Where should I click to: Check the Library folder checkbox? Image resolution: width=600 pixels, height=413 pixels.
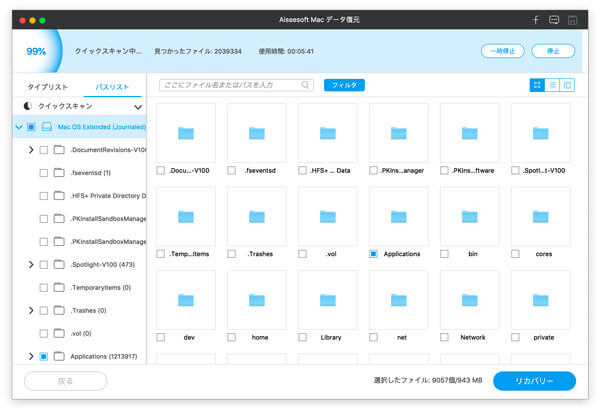[x=303, y=337]
